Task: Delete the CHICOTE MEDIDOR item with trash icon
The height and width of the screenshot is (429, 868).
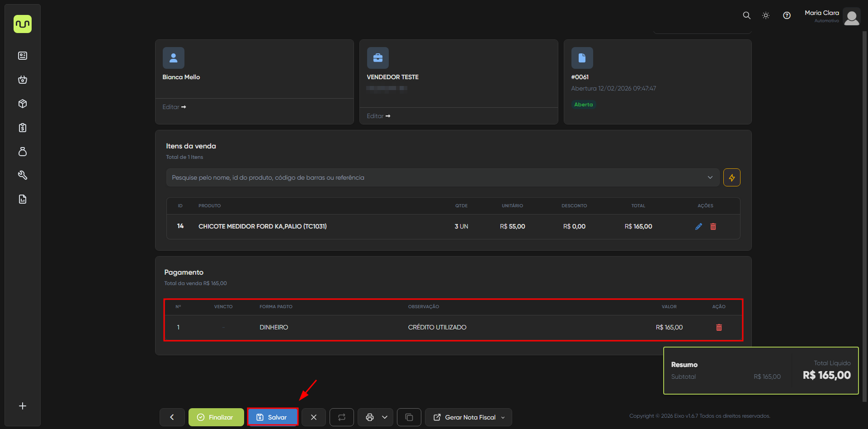Action: click(x=713, y=227)
